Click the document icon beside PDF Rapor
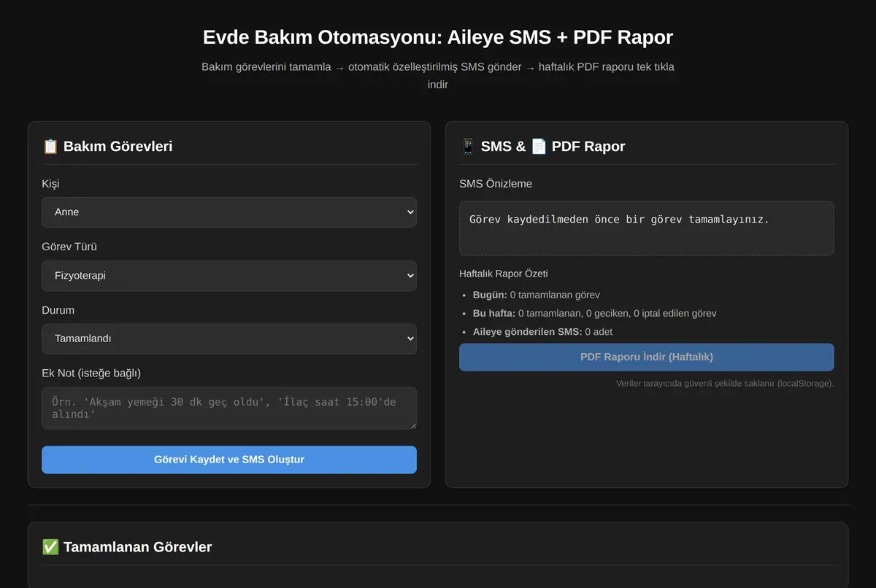Image resolution: width=876 pixels, height=588 pixels. tap(538, 146)
